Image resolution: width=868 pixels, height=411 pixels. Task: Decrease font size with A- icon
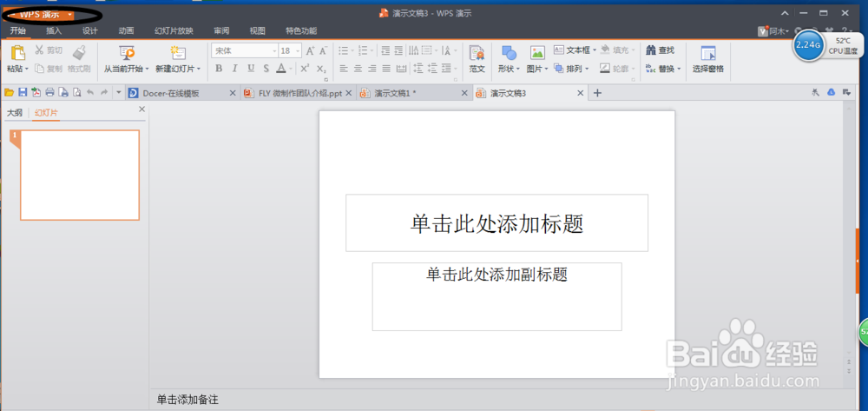click(323, 50)
